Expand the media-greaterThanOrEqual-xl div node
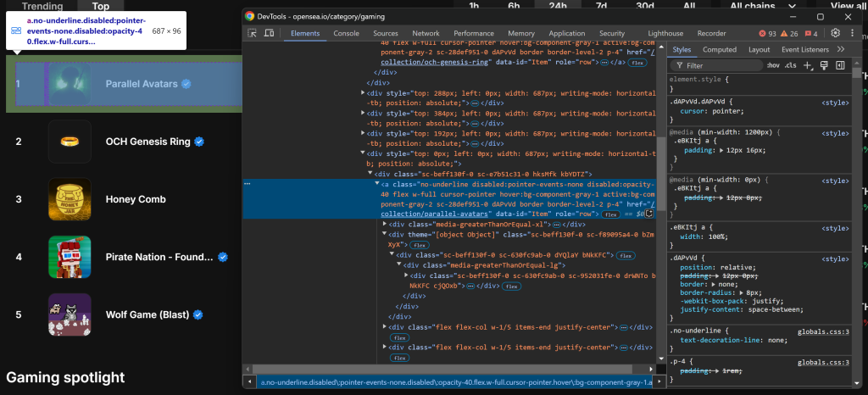The height and width of the screenshot is (395, 868). click(385, 225)
